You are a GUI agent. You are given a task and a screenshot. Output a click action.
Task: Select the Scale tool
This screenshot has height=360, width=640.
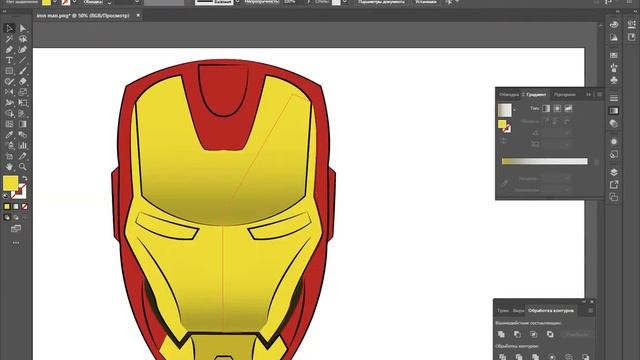(23, 92)
